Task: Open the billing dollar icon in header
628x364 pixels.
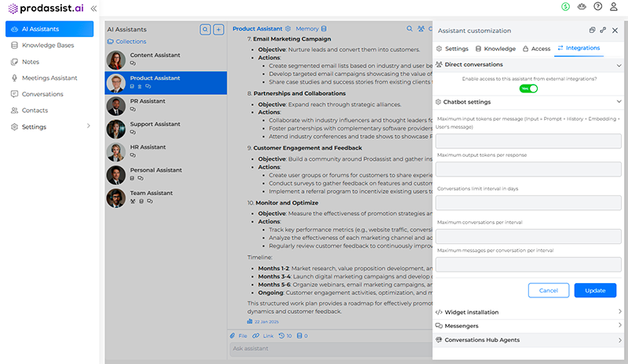Action: [x=565, y=6]
